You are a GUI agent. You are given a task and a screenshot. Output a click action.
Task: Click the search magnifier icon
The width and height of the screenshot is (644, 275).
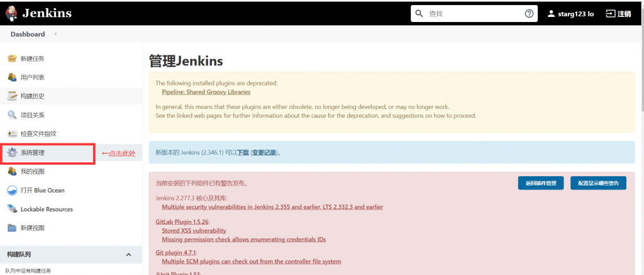[419, 14]
